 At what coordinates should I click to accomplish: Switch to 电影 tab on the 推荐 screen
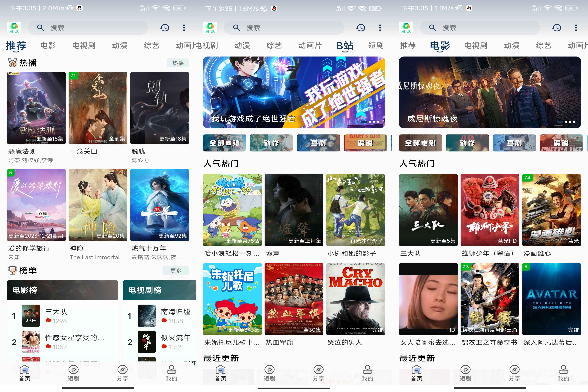click(x=48, y=45)
